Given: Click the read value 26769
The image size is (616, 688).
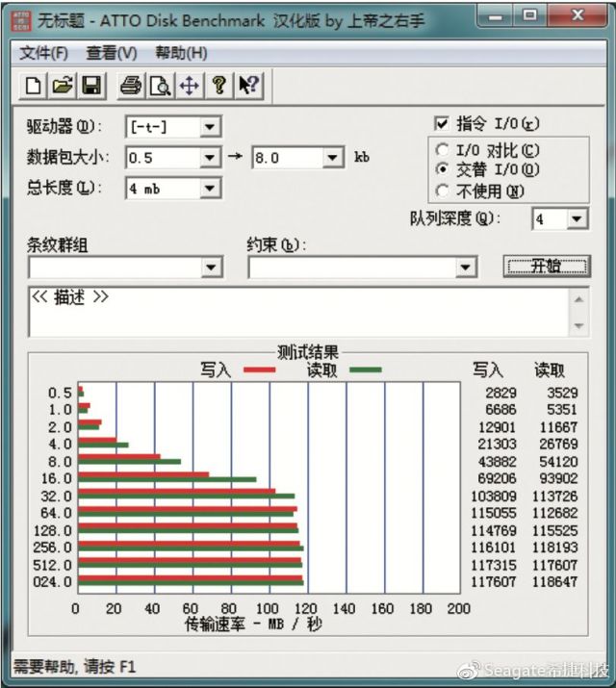Looking at the screenshot, I should (x=558, y=444).
